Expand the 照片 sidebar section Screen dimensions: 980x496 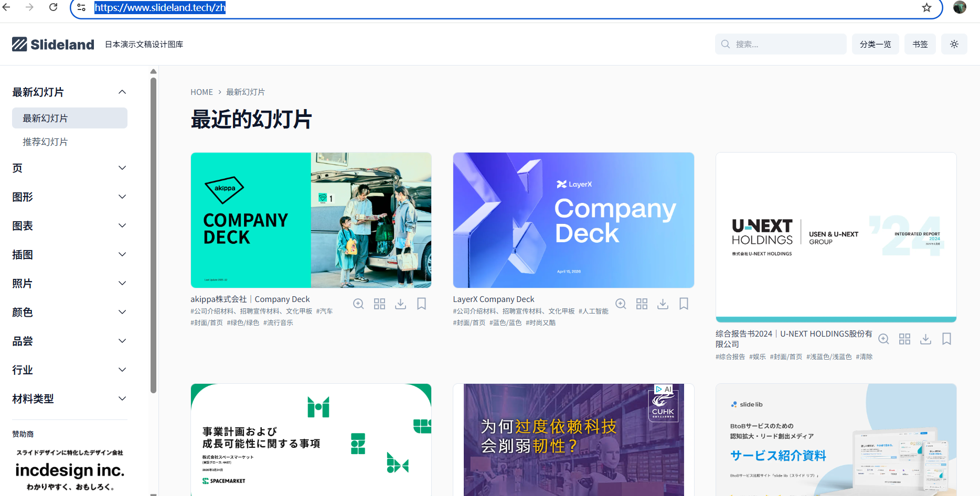(122, 284)
